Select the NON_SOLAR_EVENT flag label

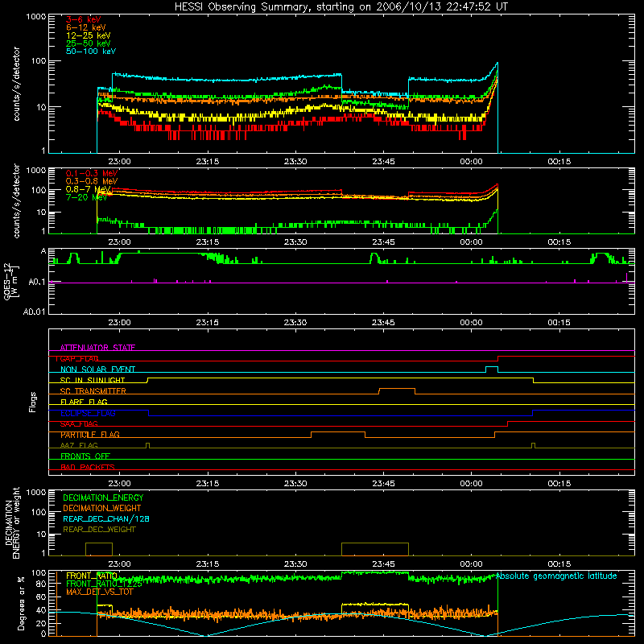coord(97,369)
